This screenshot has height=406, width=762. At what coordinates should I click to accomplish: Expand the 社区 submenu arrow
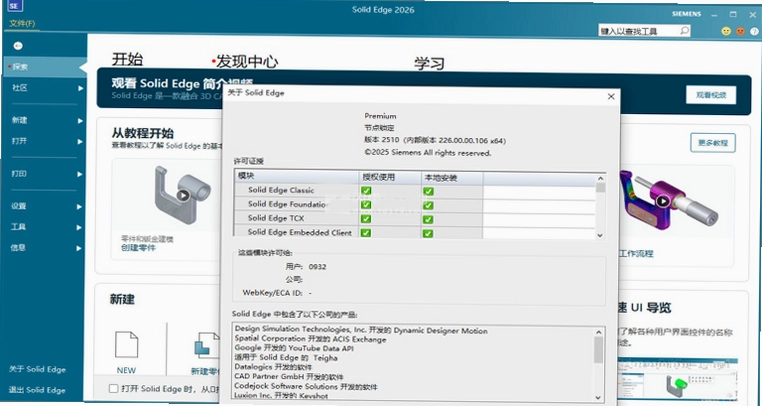pos(80,88)
